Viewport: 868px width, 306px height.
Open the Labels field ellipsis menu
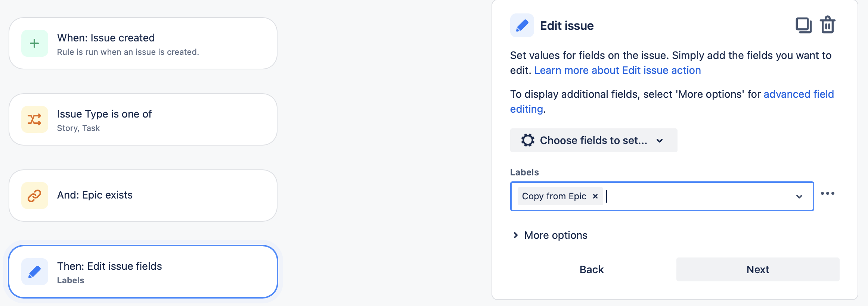(x=828, y=193)
